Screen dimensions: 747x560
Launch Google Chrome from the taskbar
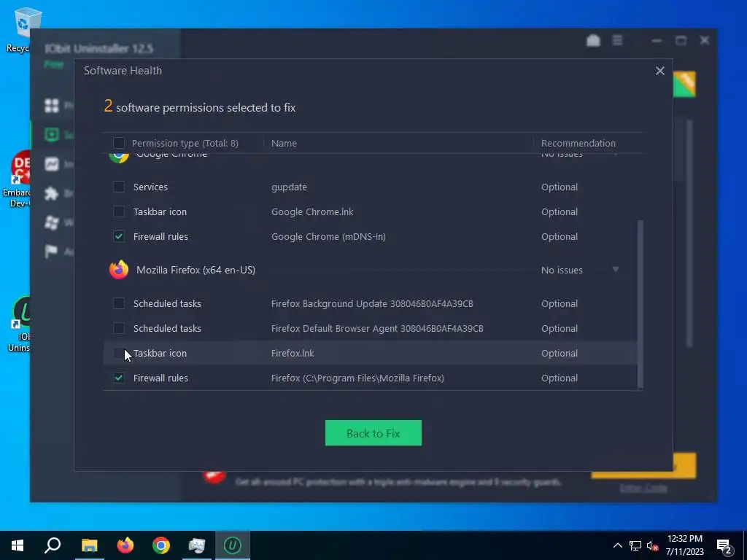161,545
